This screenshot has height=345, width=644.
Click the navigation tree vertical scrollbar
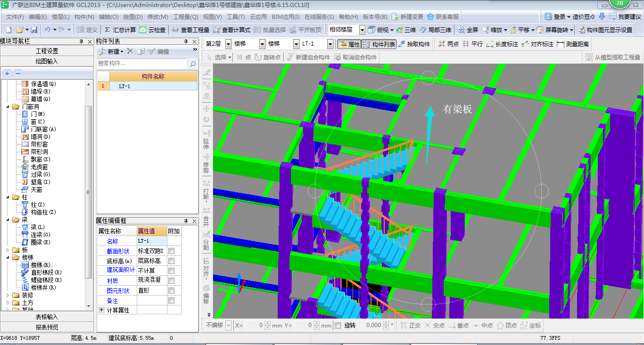pyautogui.click(x=89, y=192)
